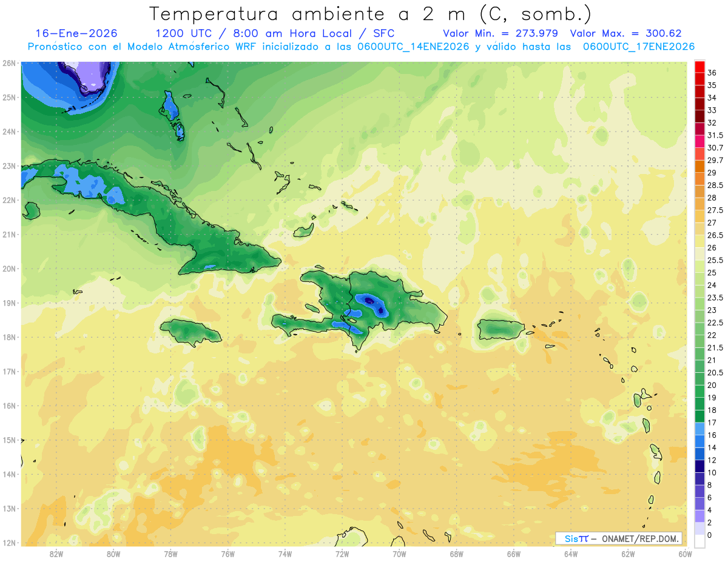Screen dimensions: 728x562
Task: Click the colorbar label '8'
Action: coord(710,485)
